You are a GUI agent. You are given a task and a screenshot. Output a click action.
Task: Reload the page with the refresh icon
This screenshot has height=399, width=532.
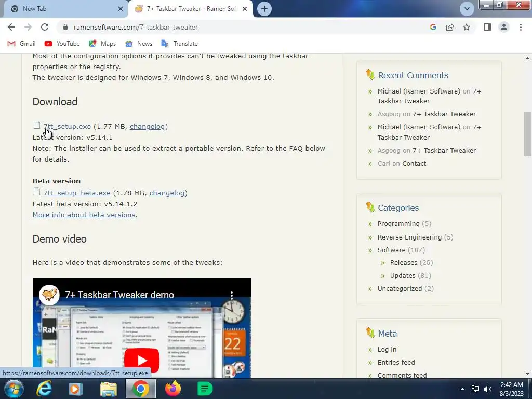coord(45,27)
